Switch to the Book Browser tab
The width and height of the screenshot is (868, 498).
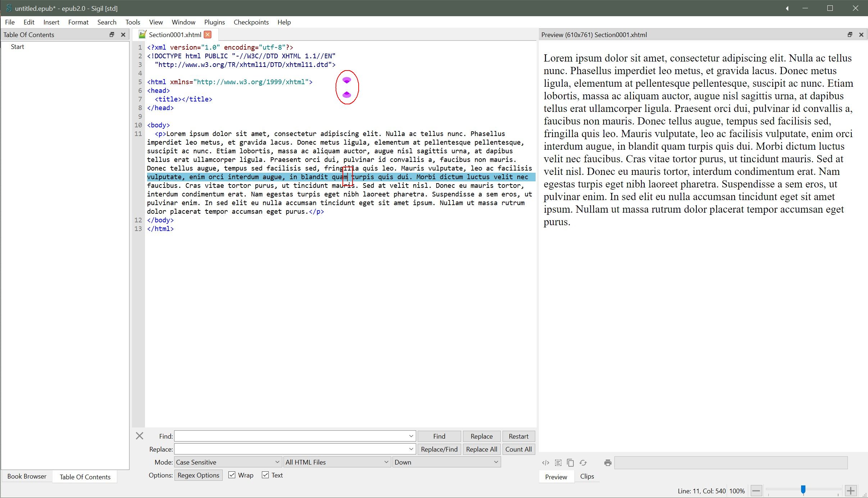27,476
